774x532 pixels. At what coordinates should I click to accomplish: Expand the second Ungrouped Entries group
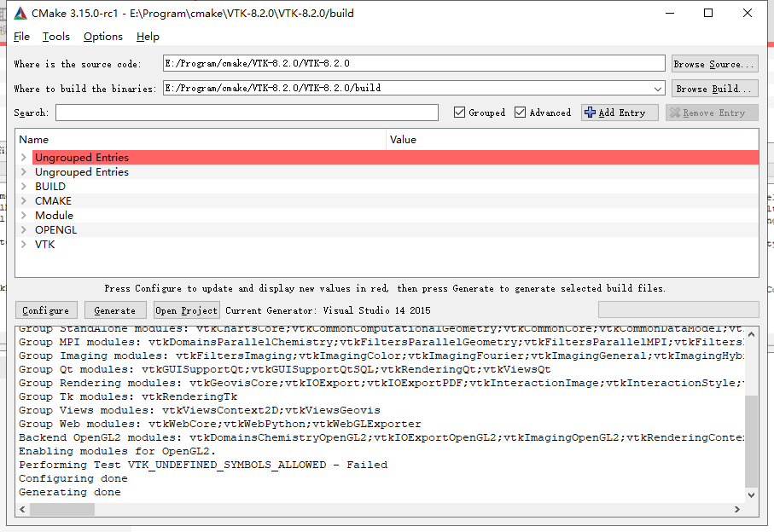(x=23, y=171)
